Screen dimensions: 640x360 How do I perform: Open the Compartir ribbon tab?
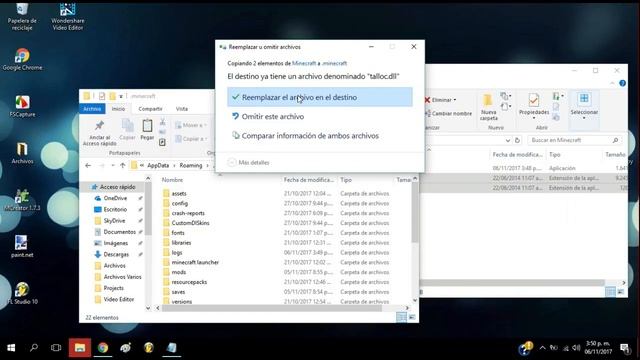(x=150, y=109)
